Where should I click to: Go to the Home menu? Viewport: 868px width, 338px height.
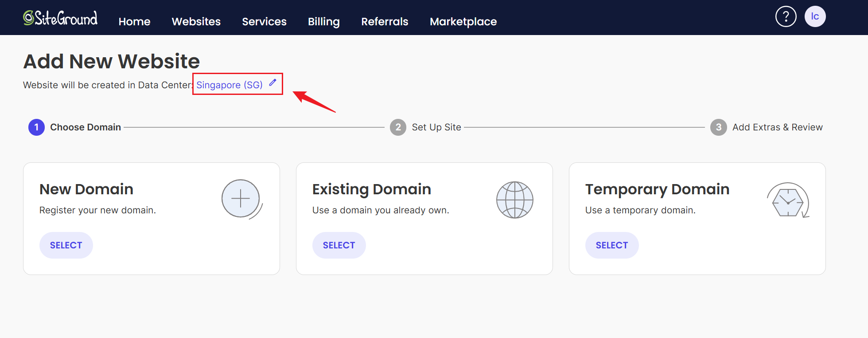click(x=134, y=22)
